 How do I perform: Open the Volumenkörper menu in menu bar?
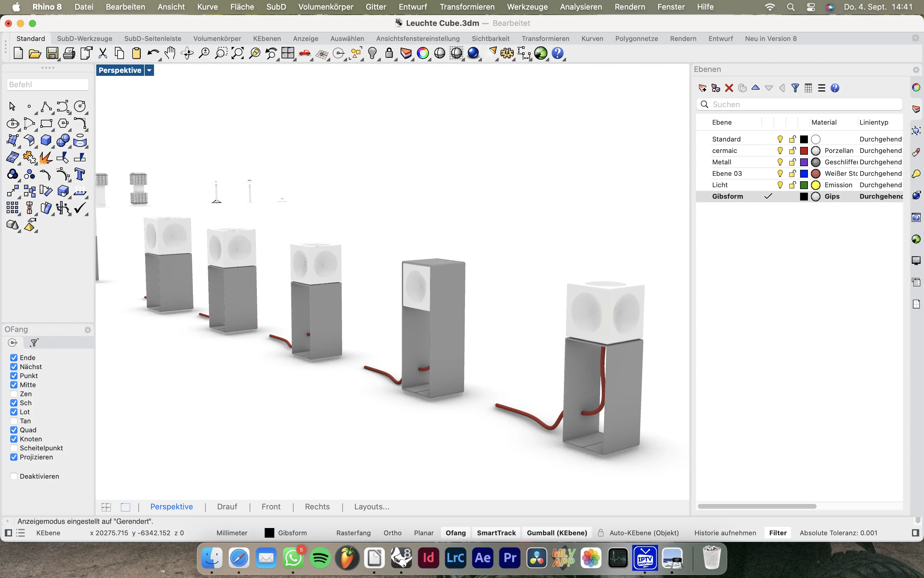pos(326,7)
